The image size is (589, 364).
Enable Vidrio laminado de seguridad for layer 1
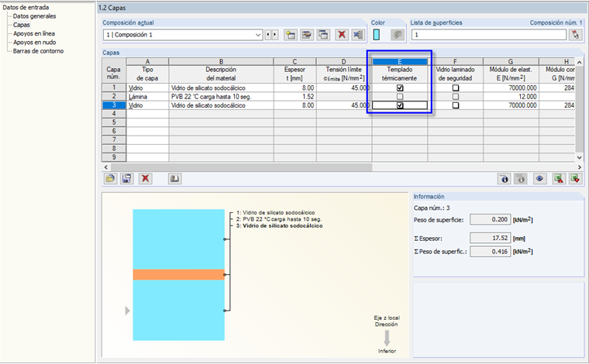click(x=456, y=88)
